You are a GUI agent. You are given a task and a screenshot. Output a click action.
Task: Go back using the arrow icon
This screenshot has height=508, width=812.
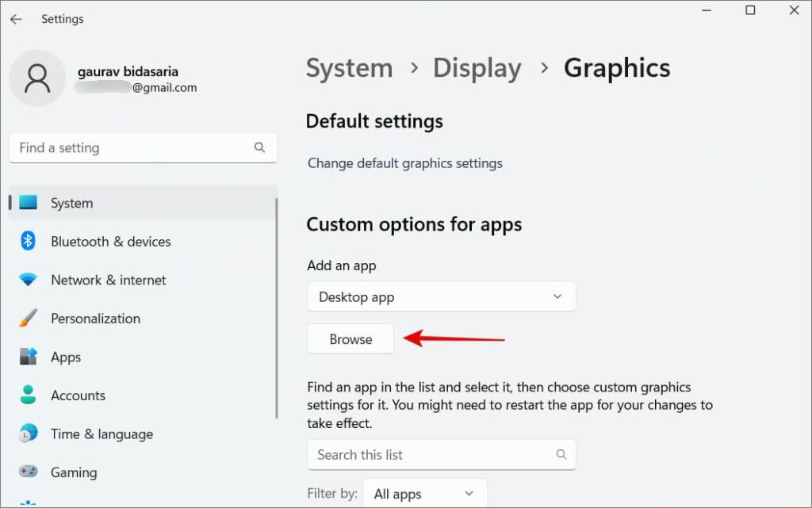(x=16, y=18)
